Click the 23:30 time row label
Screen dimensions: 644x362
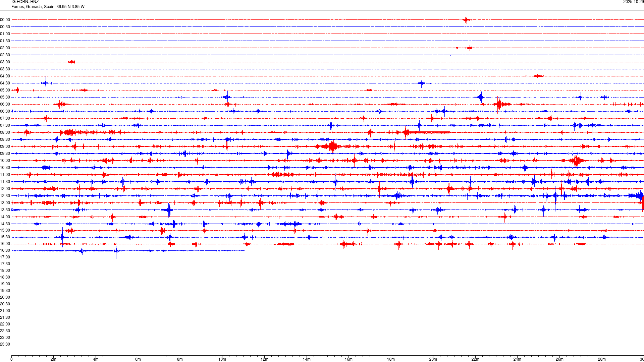[x=5, y=344]
